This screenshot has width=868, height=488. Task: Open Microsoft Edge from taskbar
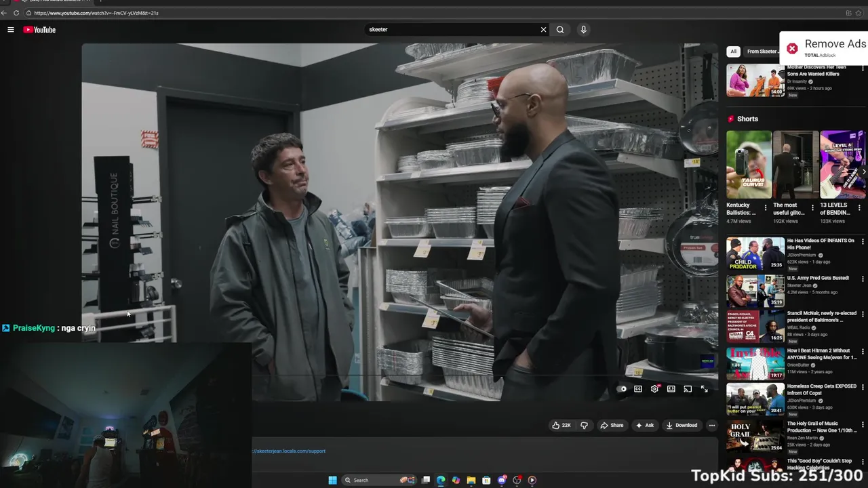tap(441, 480)
